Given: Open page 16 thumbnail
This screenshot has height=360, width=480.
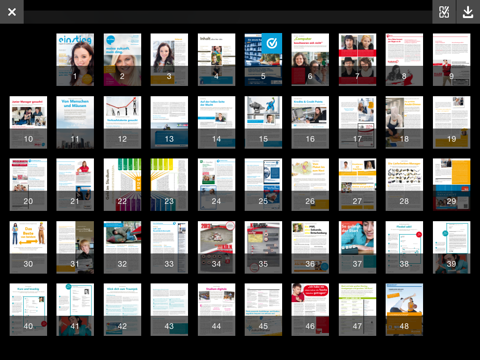Looking at the screenshot, I should pyautogui.click(x=310, y=122).
